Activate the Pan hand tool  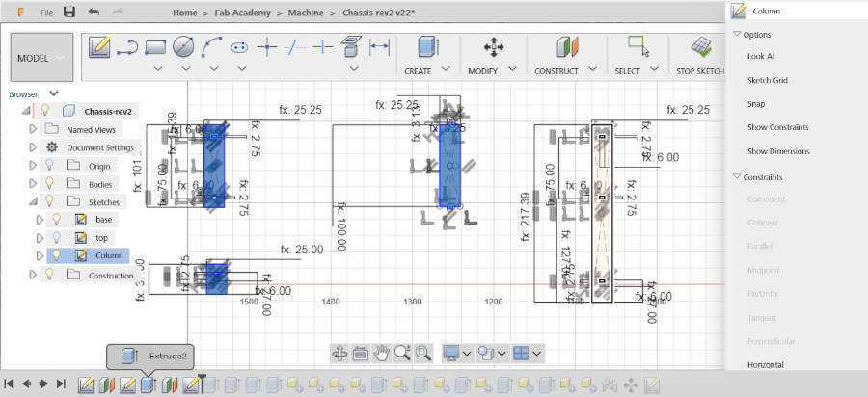click(x=382, y=353)
